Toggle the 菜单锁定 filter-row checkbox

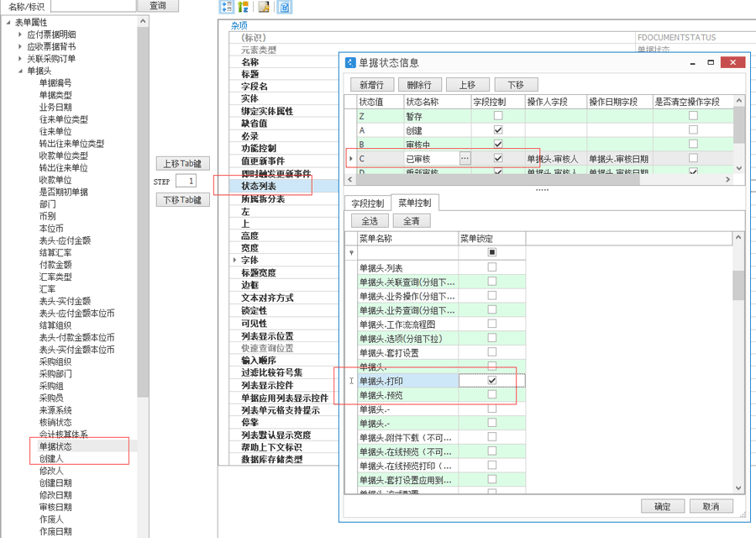[x=491, y=252]
